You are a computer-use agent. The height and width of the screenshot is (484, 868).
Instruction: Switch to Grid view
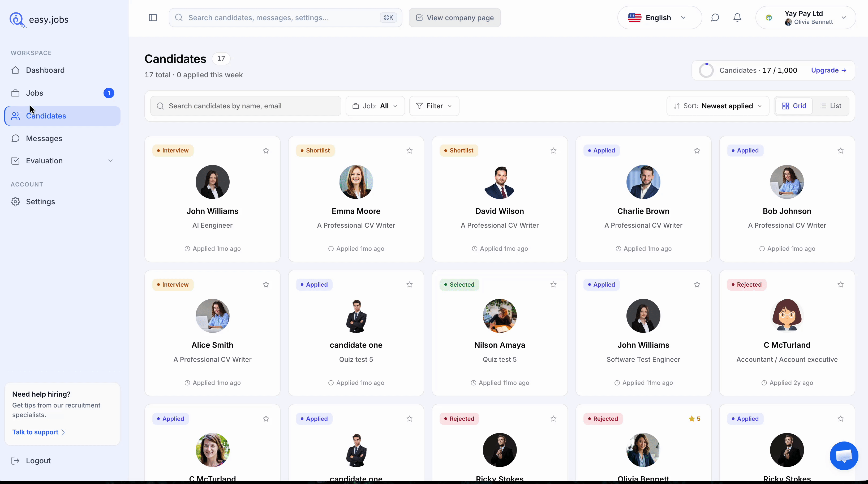pyautogui.click(x=794, y=106)
